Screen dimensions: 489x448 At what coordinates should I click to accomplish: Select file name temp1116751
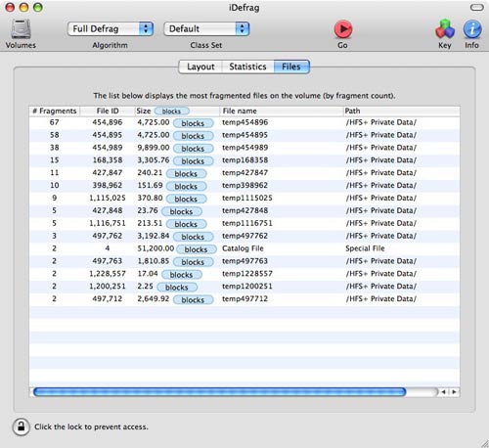[247, 223]
